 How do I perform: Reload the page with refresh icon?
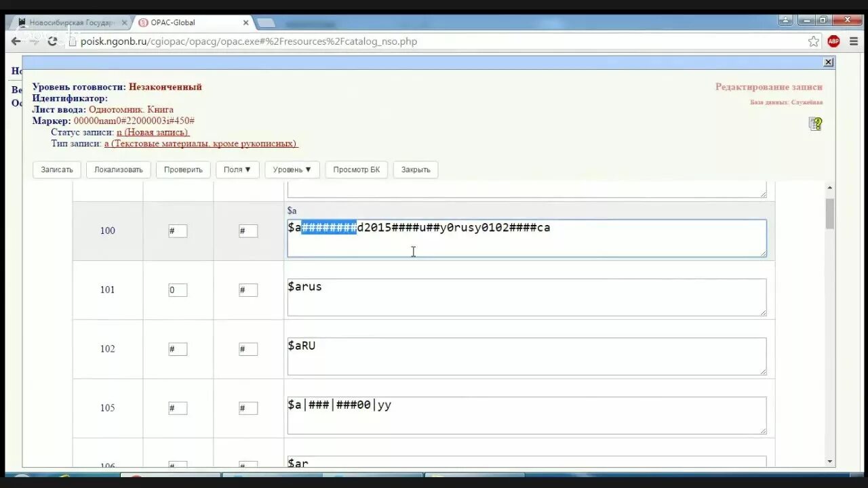tap(52, 41)
